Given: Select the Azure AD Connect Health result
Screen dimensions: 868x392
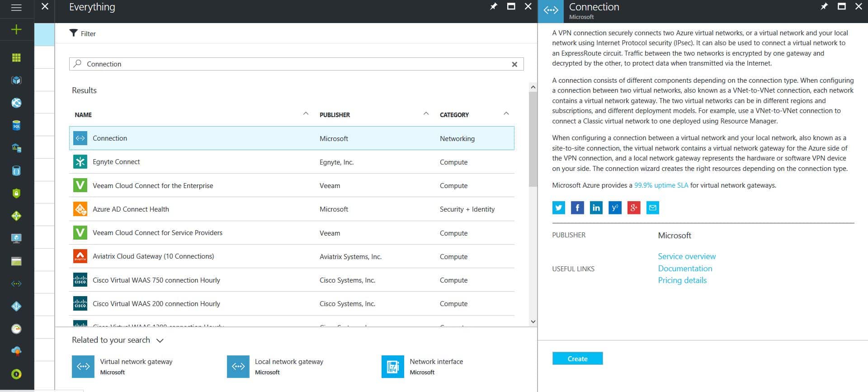Looking at the screenshot, I should [x=292, y=209].
